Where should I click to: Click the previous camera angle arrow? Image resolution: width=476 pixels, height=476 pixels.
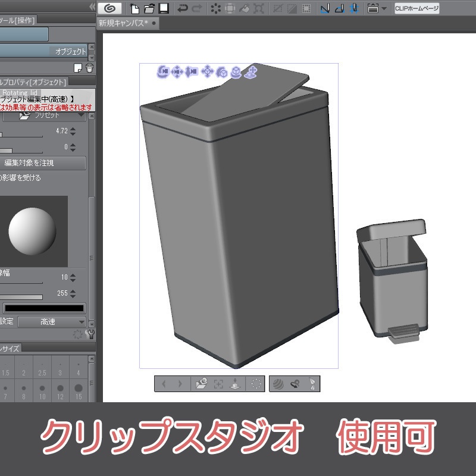(165, 383)
